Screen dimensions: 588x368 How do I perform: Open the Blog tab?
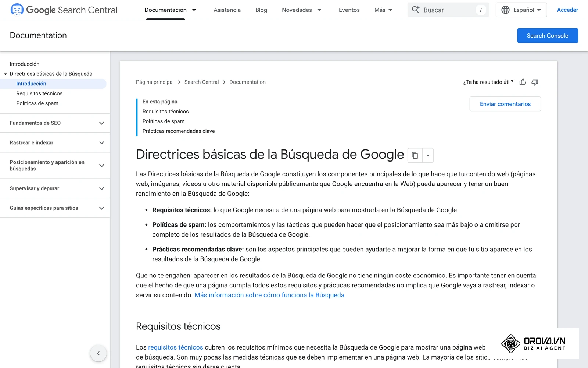[x=261, y=10]
